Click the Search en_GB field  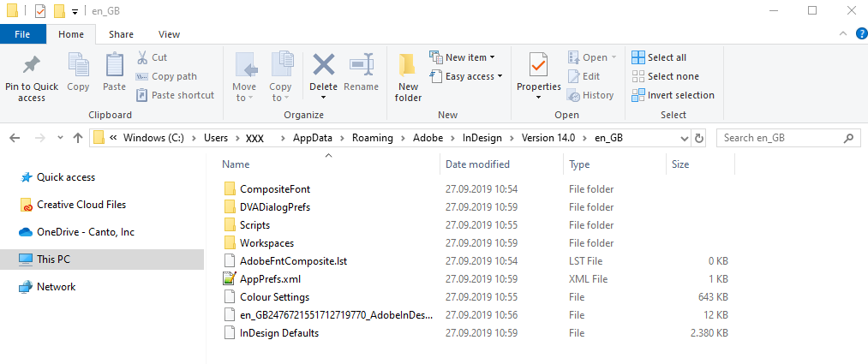pyautogui.click(x=788, y=138)
